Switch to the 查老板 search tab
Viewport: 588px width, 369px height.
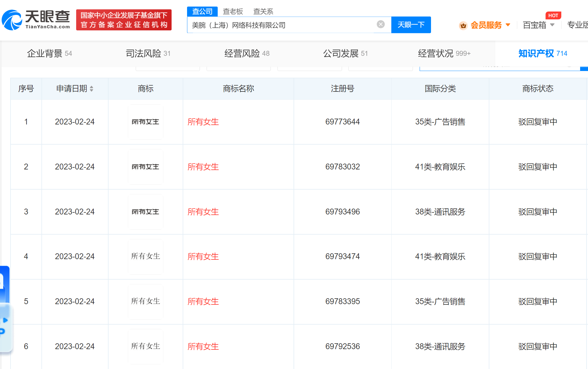click(x=233, y=11)
